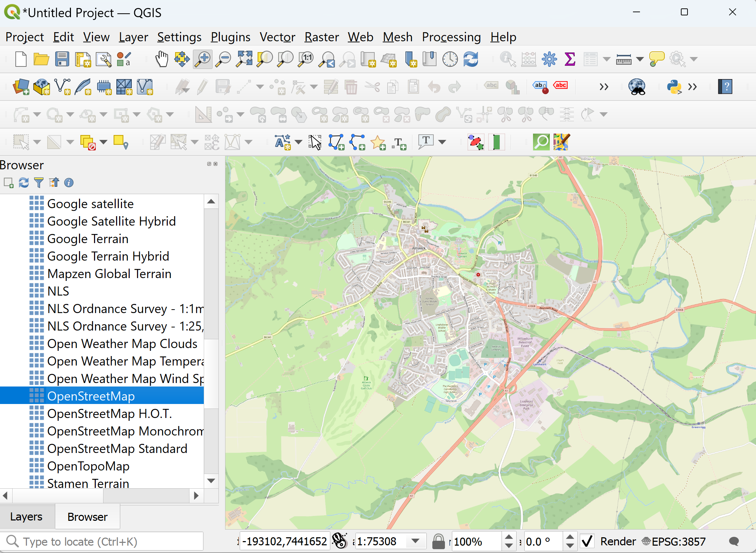Toggle the scale lock padlock
This screenshot has width=756, height=553.
point(438,541)
